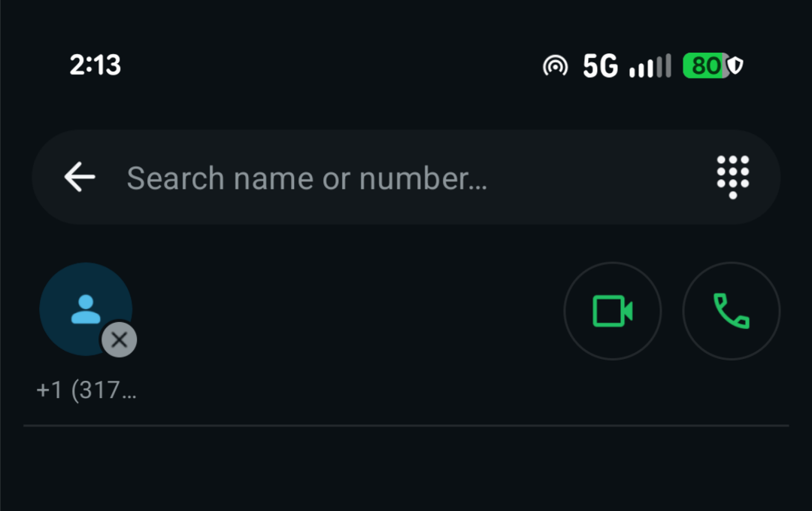Image resolution: width=812 pixels, height=511 pixels.
Task: Click the blue person silhouette in avatar
Action: pyautogui.click(x=86, y=309)
